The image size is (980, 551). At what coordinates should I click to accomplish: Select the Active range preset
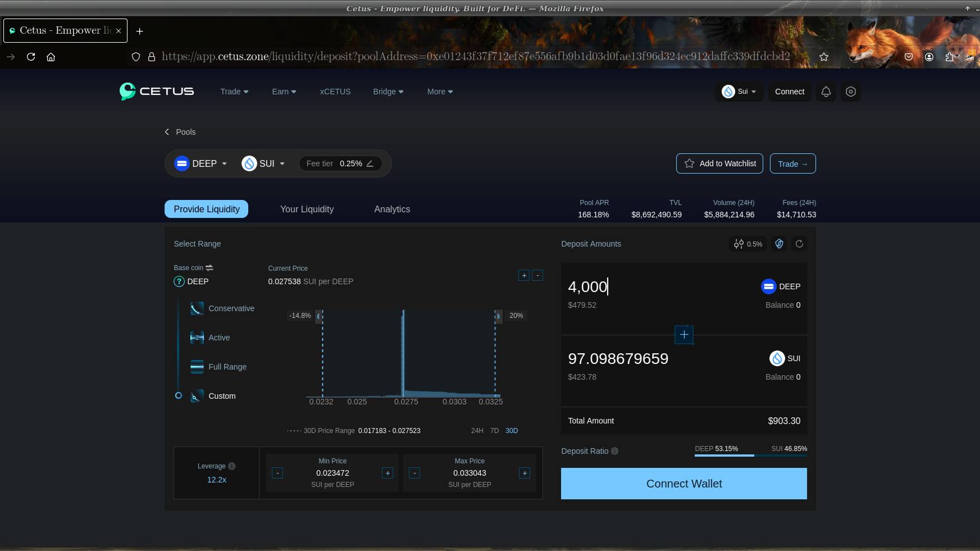coord(210,338)
